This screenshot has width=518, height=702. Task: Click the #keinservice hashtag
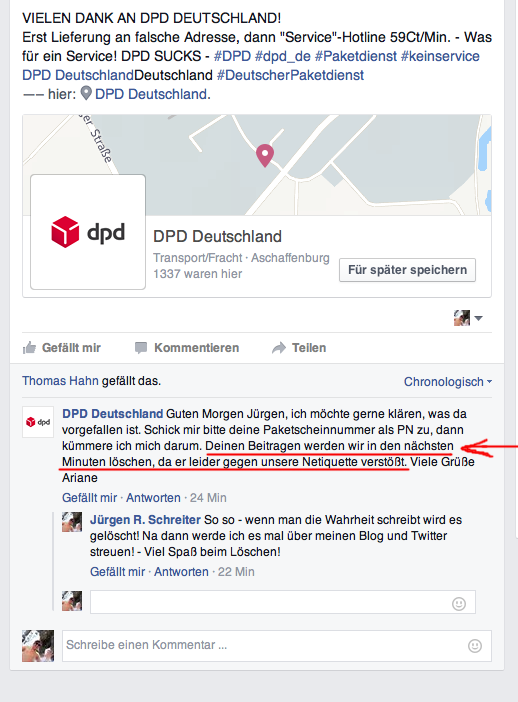tap(440, 56)
